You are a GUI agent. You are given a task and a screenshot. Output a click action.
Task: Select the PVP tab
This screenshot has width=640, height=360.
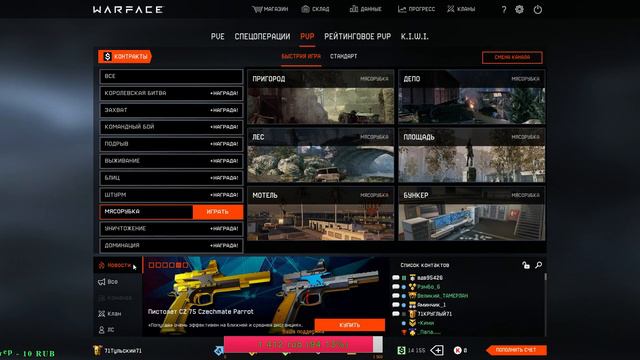(x=307, y=37)
